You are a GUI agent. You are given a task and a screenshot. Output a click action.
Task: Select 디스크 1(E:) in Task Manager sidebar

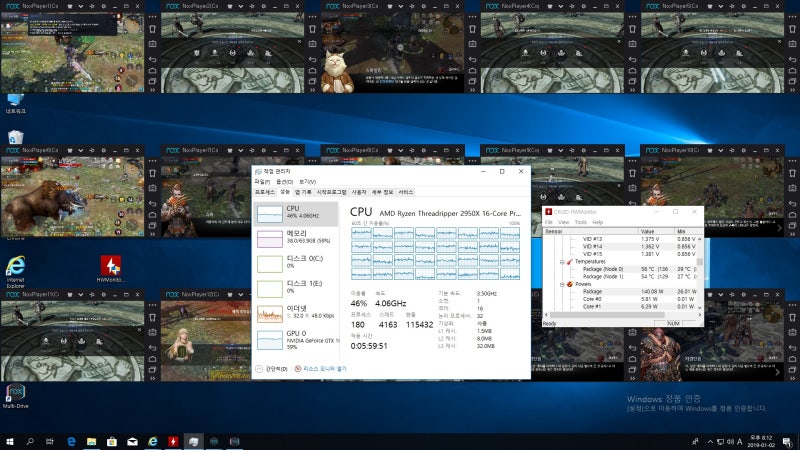(x=296, y=289)
